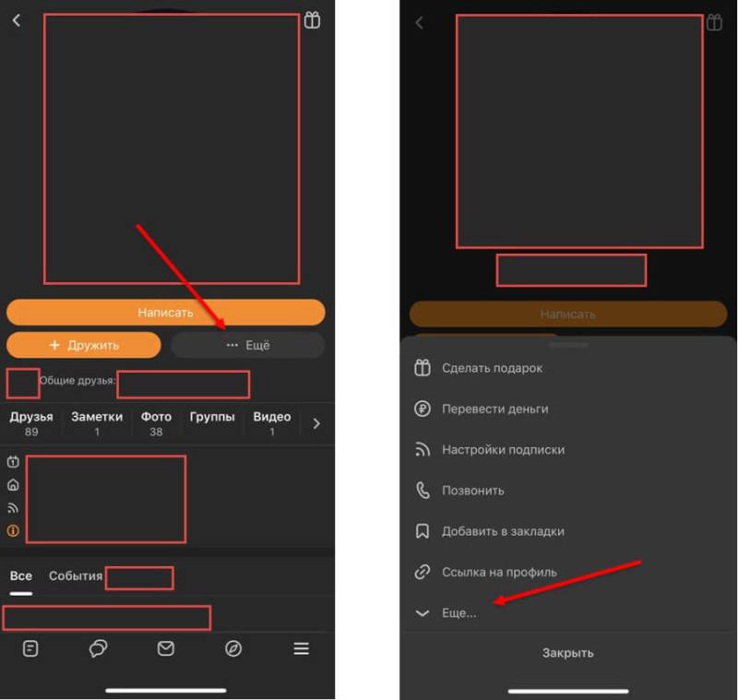Expand the Еще... item in action sheet
Image resolution: width=738 pixels, height=700 pixels.
pos(458,612)
